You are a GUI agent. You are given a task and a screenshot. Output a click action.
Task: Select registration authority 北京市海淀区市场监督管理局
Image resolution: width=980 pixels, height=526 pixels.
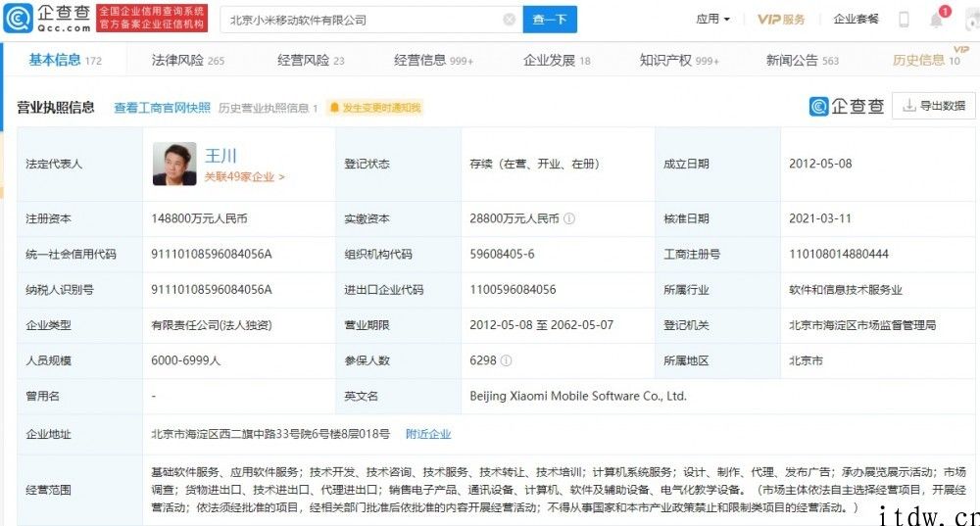pyautogui.click(x=862, y=325)
